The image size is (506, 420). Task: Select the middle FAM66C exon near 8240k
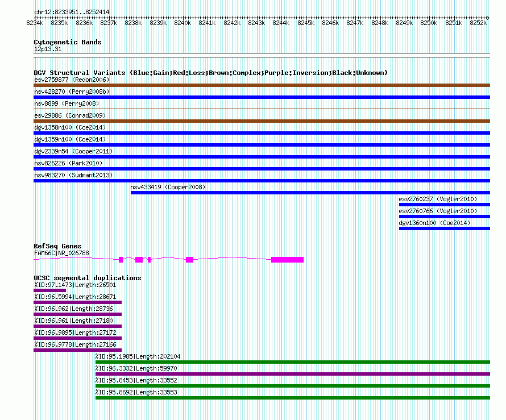tap(190, 260)
